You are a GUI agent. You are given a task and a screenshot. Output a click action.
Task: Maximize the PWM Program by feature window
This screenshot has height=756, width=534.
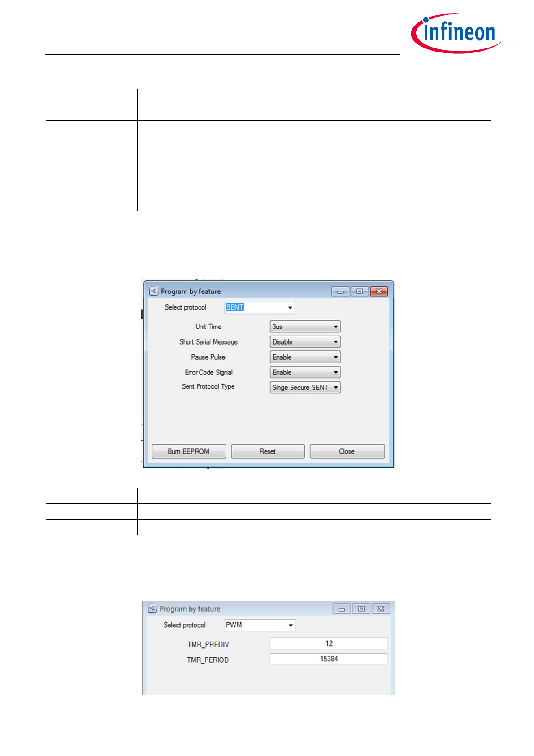[x=361, y=609]
